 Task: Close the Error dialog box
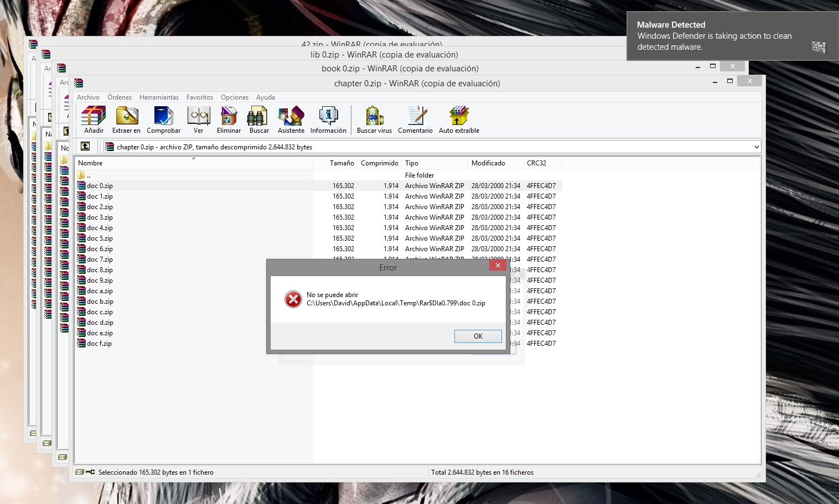pos(498,266)
